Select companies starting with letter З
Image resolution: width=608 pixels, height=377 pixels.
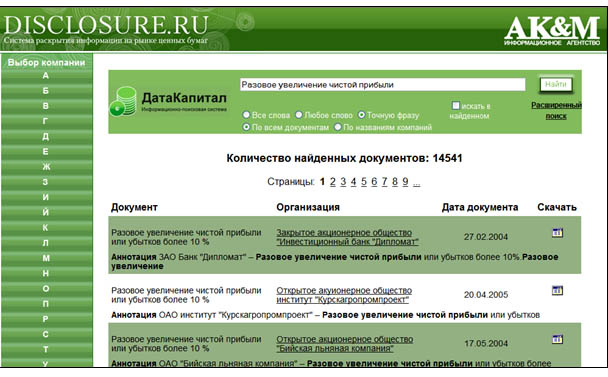(x=46, y=182)
